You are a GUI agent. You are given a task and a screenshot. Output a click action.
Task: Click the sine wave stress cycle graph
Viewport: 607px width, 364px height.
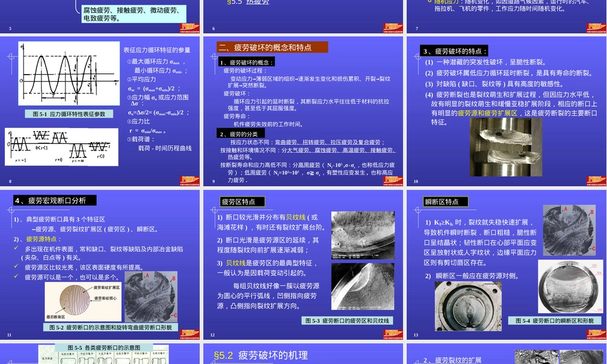point(69,73)
